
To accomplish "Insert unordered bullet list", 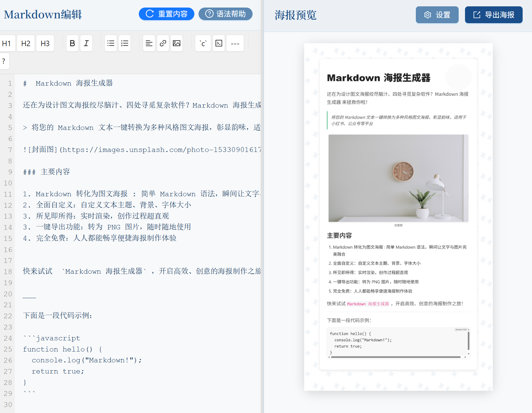I will coord(111,43).
